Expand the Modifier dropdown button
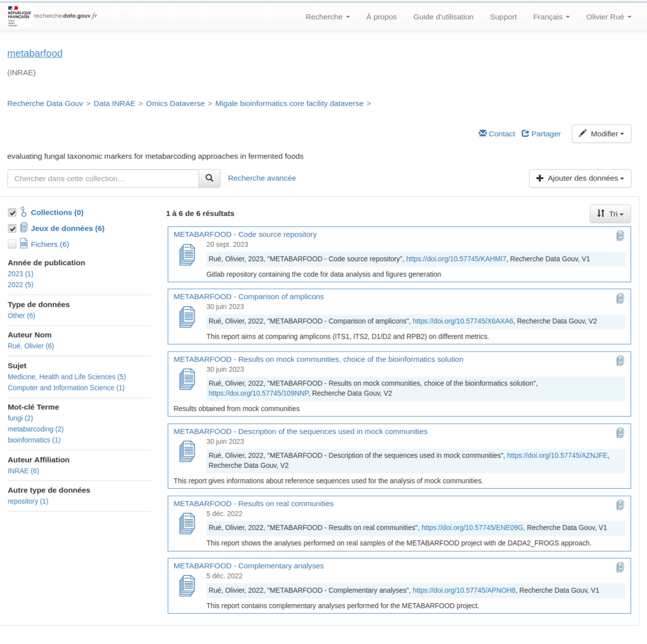Screen dimensions: 647x644 601,134
